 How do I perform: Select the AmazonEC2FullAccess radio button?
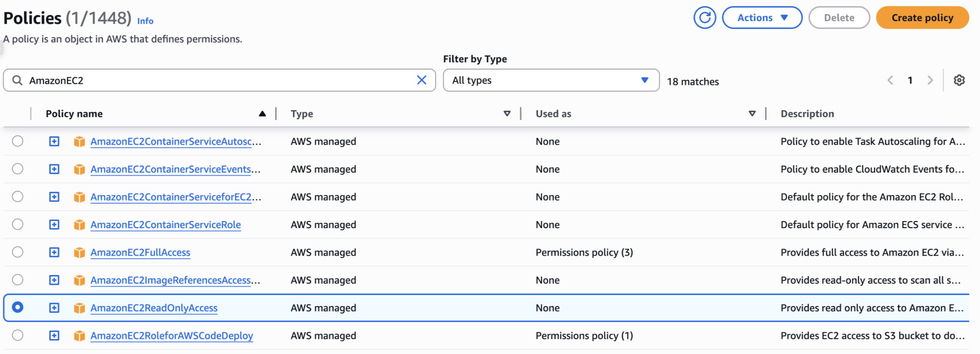17,252
